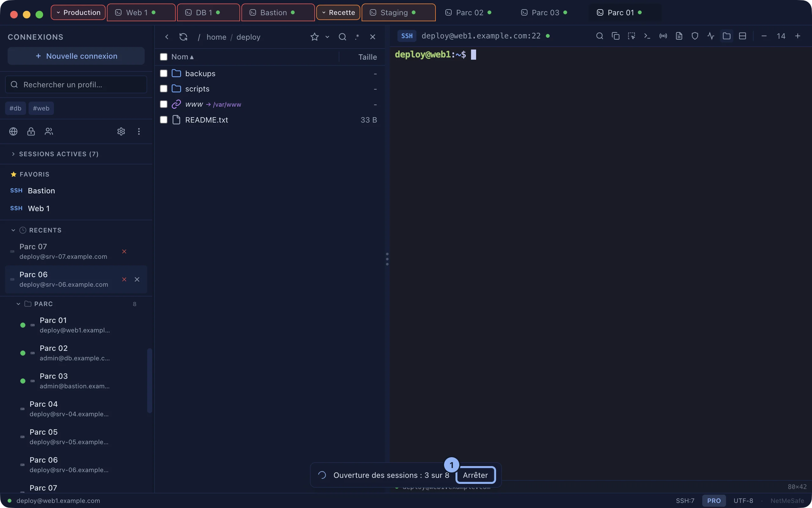
Task: Open the session log document icon
Action: 679,36
